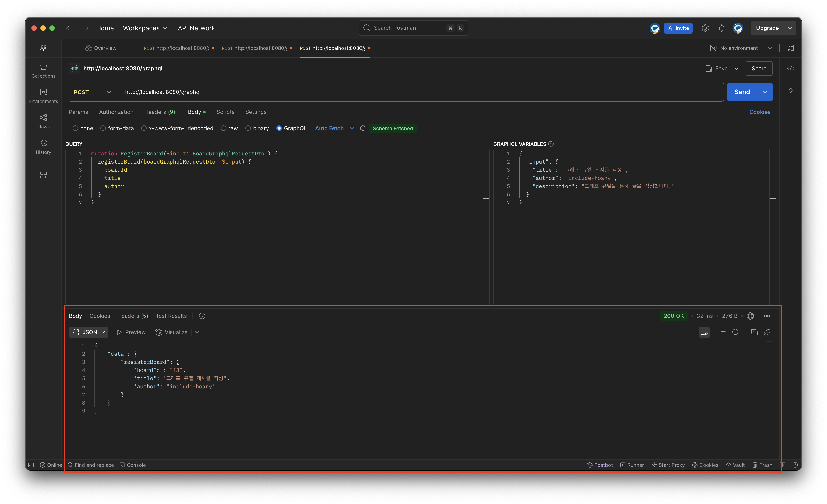The width and height of the screenshot is (827, 504).
Task: Search response body with magnifier icon
Action: click(x=736, y=332)
